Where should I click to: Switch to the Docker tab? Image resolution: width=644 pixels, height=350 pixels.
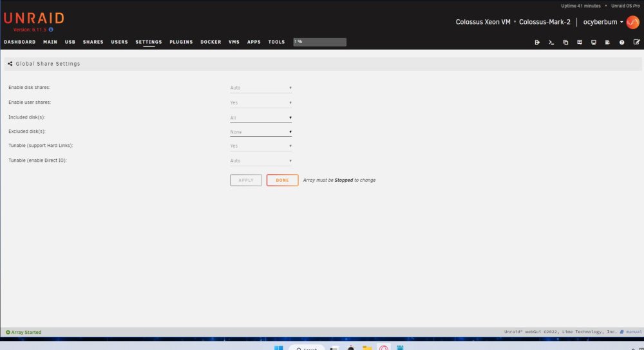tap(211, 42)
